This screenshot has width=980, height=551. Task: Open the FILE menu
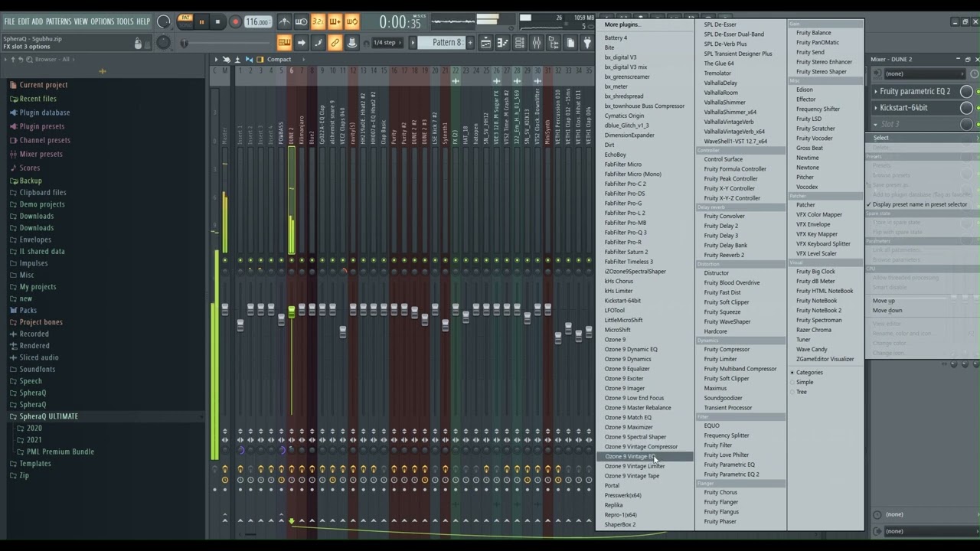[x=9, y=21]
